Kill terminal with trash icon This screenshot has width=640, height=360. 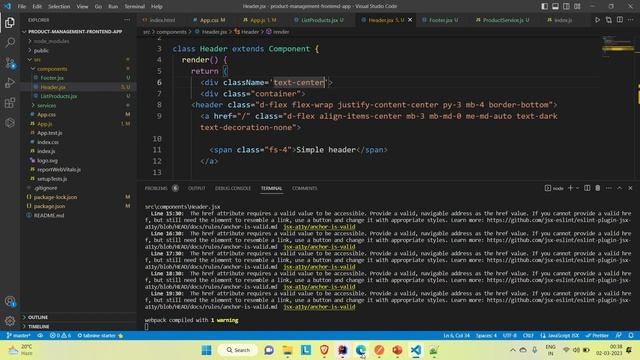tap(598, 188)
